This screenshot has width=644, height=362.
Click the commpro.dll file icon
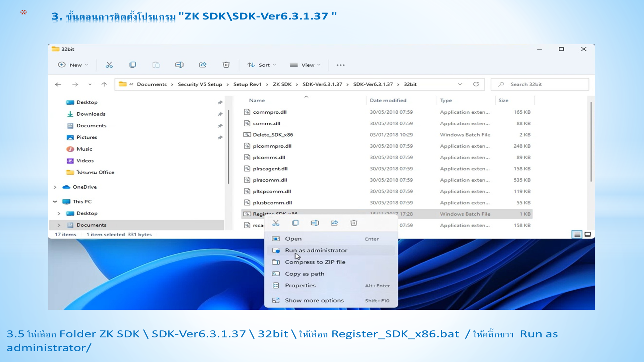tap(247, 112)
